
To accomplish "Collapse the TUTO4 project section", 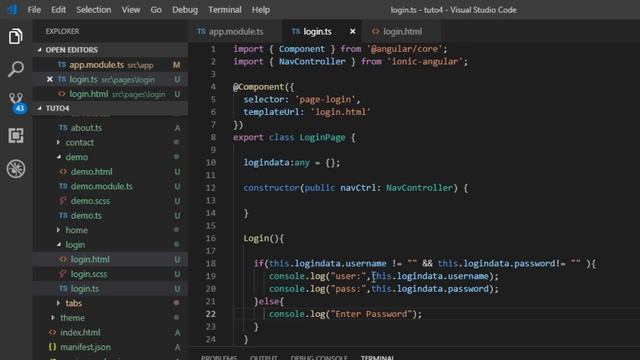I will point(40,108).
